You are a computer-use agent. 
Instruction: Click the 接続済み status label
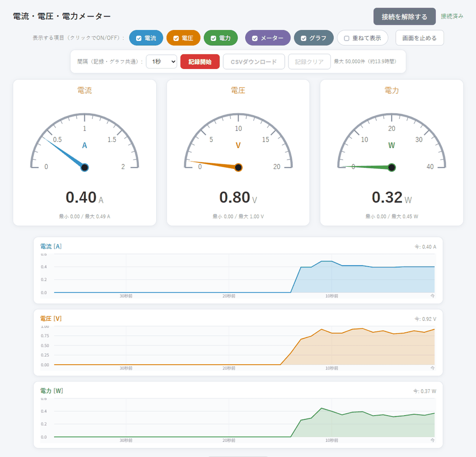tap(452, 16)
